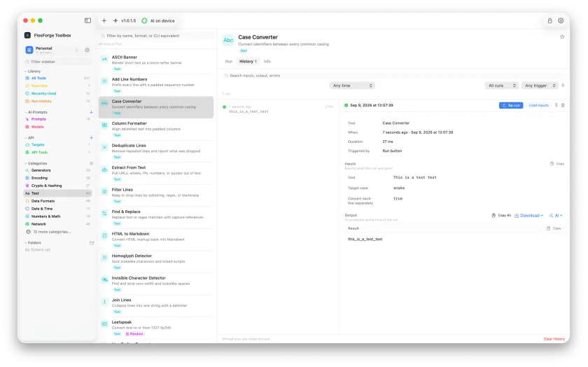Switch to the Run tab
Image resolution: width=588 pixels, height=367 pixels.
coord(229,62)
